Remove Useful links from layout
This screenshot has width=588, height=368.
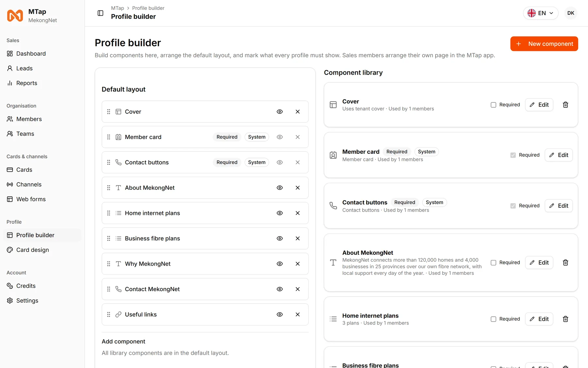point(298,314)
